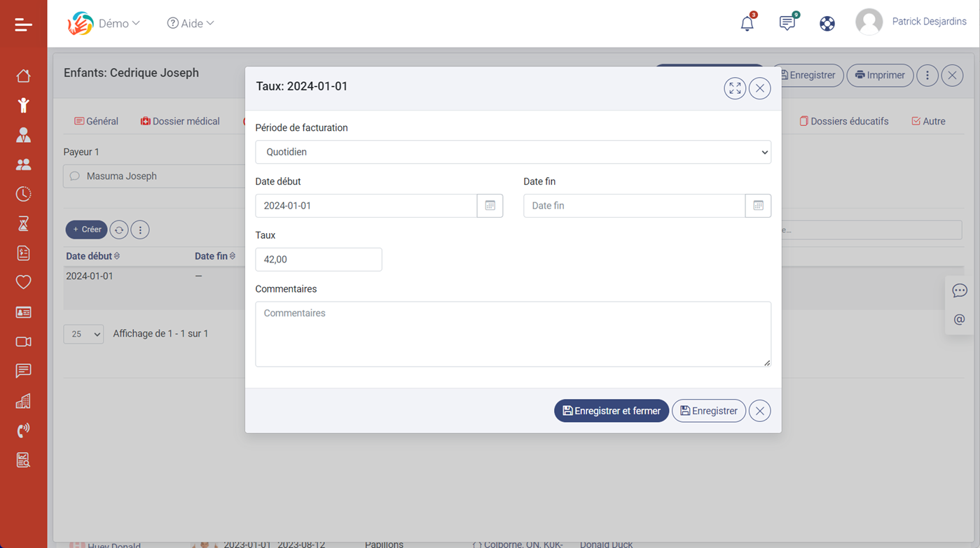Change the page size selector showing 25
Image resolution: width=980 pixels, height=548 pixels.
[x=83, y=334]
